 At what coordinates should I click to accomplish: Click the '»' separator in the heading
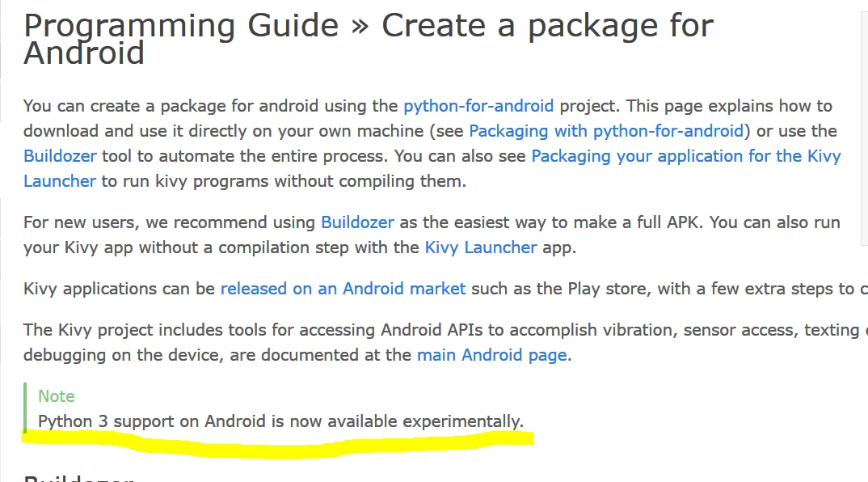[360, 26]
